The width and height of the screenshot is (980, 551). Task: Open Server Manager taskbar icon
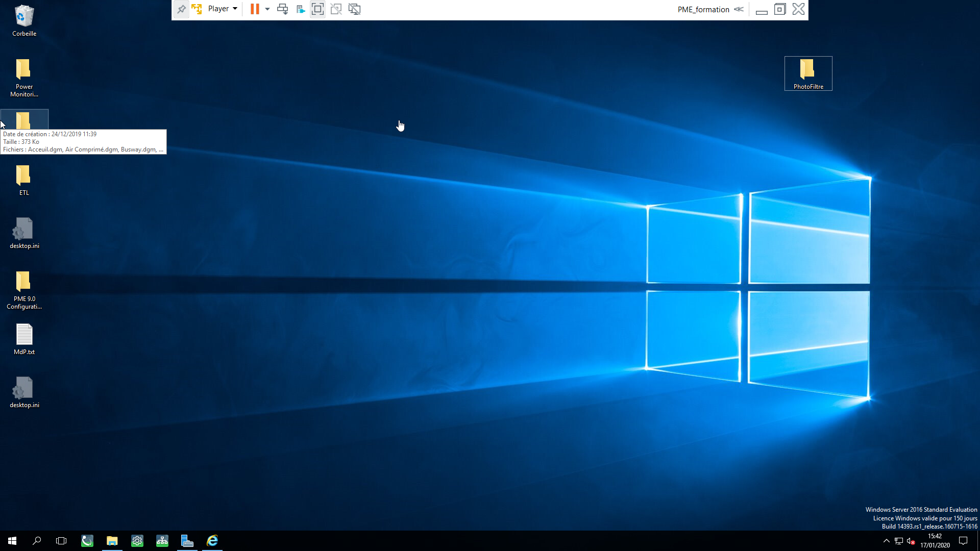tap(187, 541)
